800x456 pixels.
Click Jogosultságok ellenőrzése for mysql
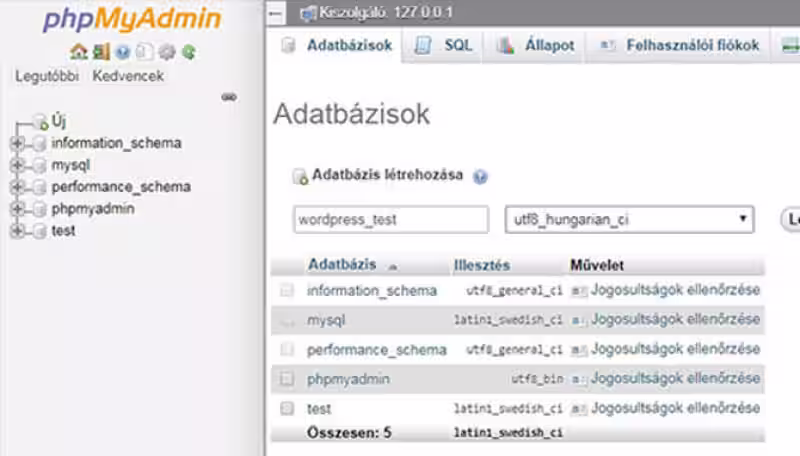tap(676, 320)
